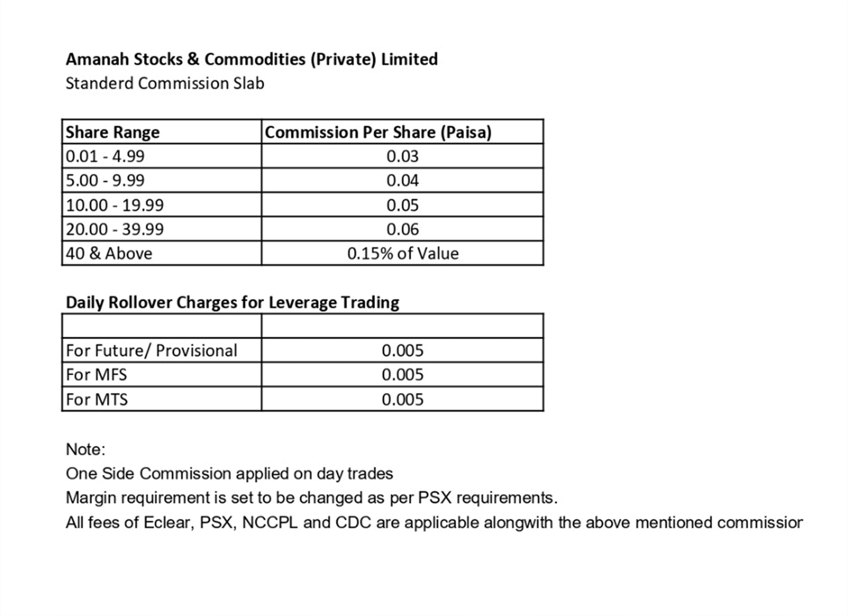Click the 10.00 - 19.99 range cell
Viewport: 848px width, 616px height.
pyautogui.click(x=115, y=205)
